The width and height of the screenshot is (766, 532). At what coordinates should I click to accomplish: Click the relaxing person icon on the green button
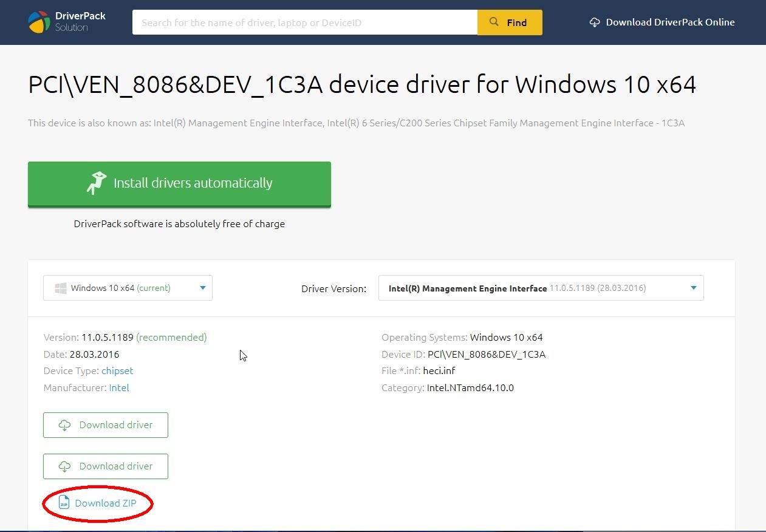pos(96,183)
